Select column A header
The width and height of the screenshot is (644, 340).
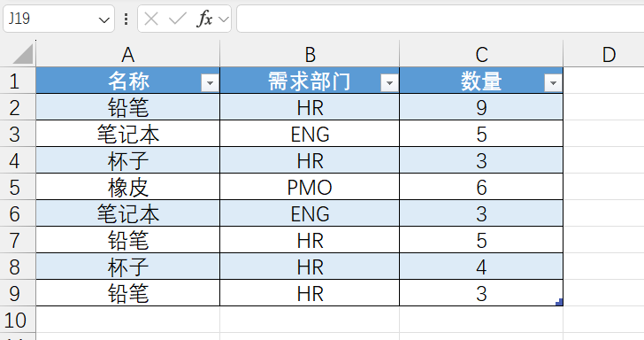click(x=127, y=54)
